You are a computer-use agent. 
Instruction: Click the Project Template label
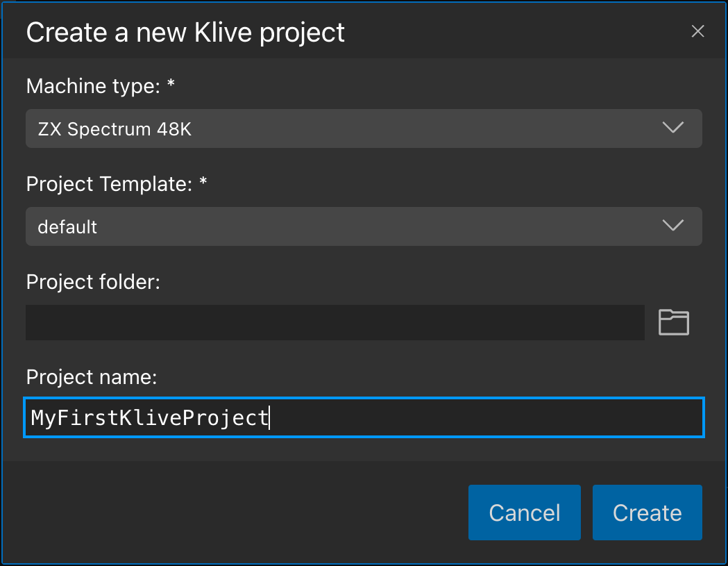coord(117,184)
